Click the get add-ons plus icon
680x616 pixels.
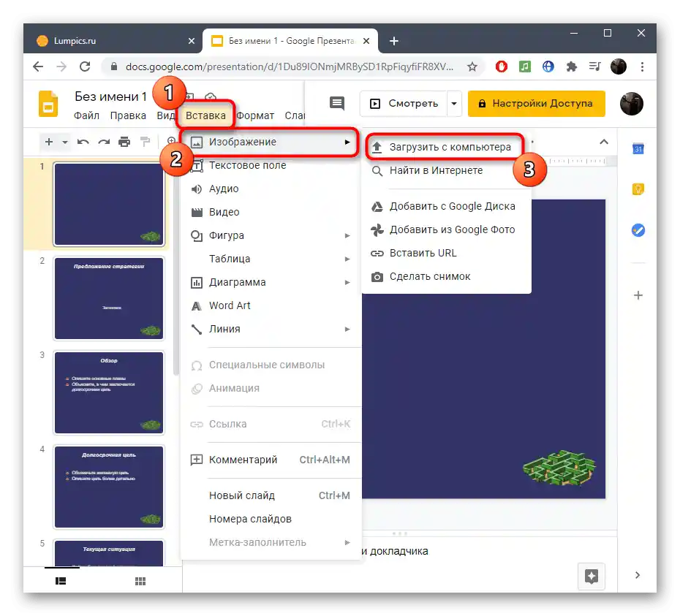click(638, 295)
